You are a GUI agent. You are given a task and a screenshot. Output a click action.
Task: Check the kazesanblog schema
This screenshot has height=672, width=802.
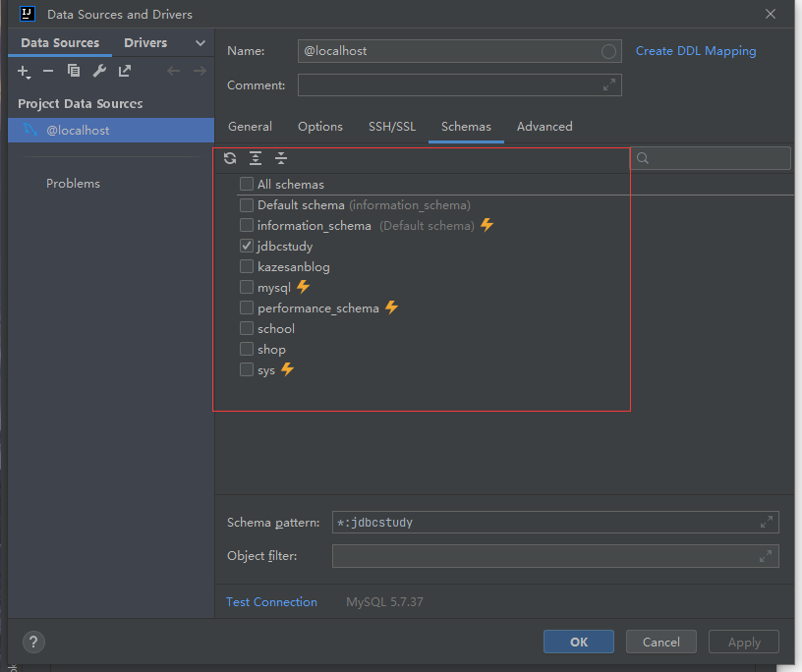click(247, 266)
